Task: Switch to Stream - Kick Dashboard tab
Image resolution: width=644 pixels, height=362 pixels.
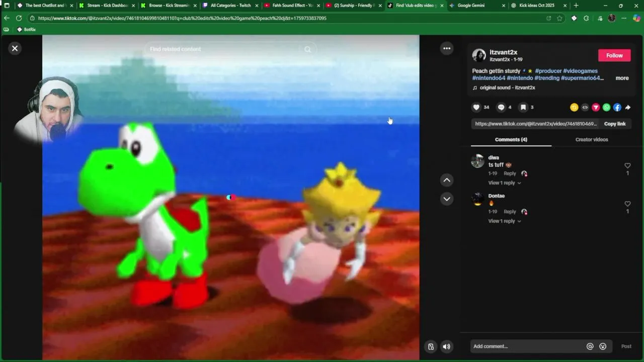Action: coord(107,6)
